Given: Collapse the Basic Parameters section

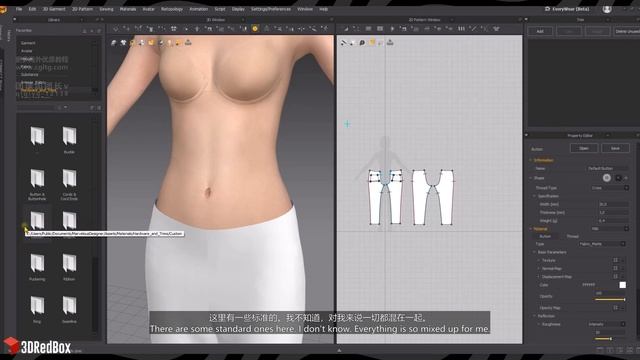Looking at the screenshot, I should coord(534,252).
